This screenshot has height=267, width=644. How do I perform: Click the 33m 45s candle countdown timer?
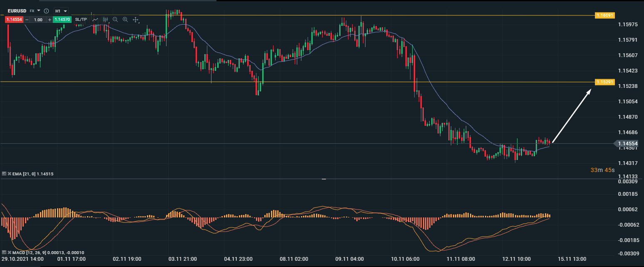click(x=602, y=170)
